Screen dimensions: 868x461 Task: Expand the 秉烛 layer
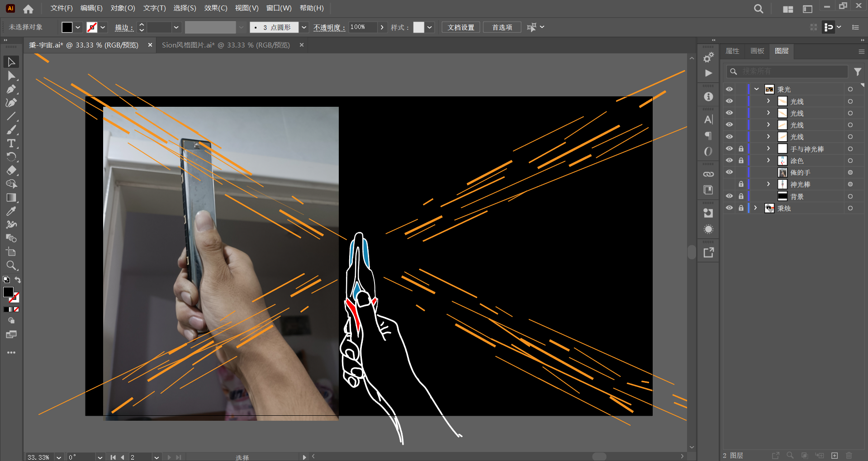[755, 208]
